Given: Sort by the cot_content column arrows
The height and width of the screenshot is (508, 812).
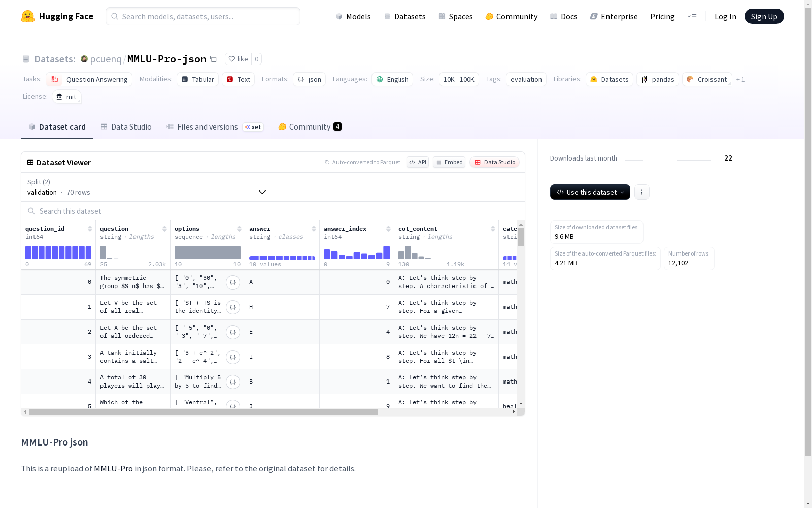Looking at the screenshot, I should pos(493,229).
